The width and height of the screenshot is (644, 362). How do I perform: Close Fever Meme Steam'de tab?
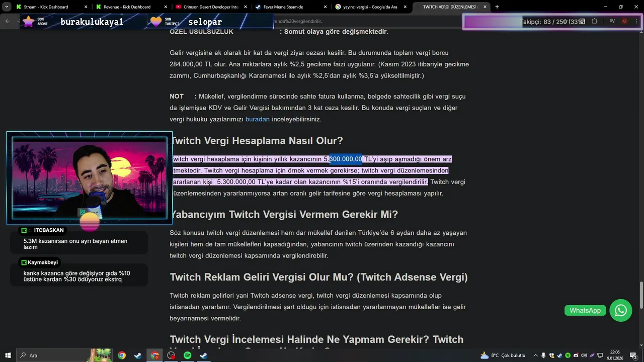pyautogui.click(x=325, y=7)
